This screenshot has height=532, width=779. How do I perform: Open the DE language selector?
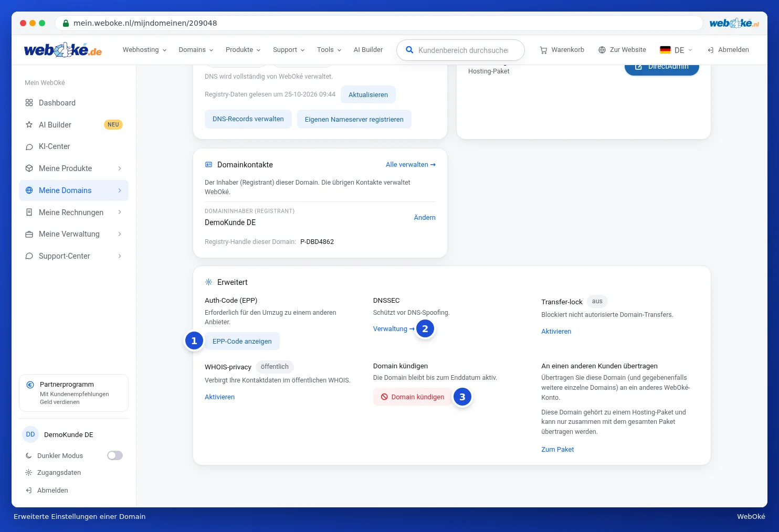pyautogui.click(x=677, y=50)
